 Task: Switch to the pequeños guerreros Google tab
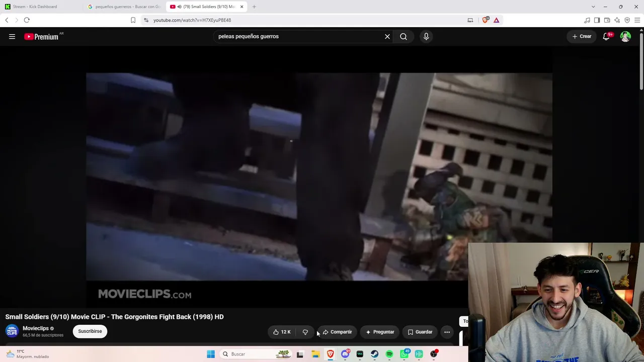[124, 7]
